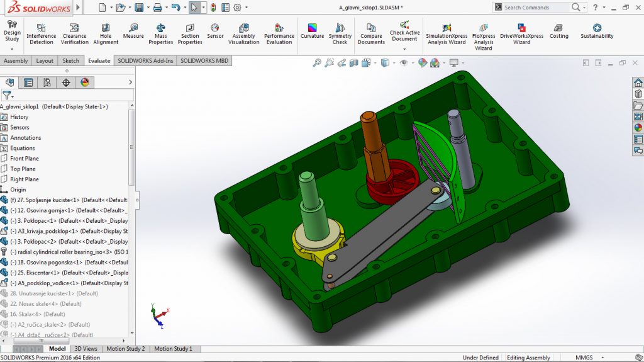Open Sustainability analysis
This screenshot has height=362, width=644.
[597, 31]
